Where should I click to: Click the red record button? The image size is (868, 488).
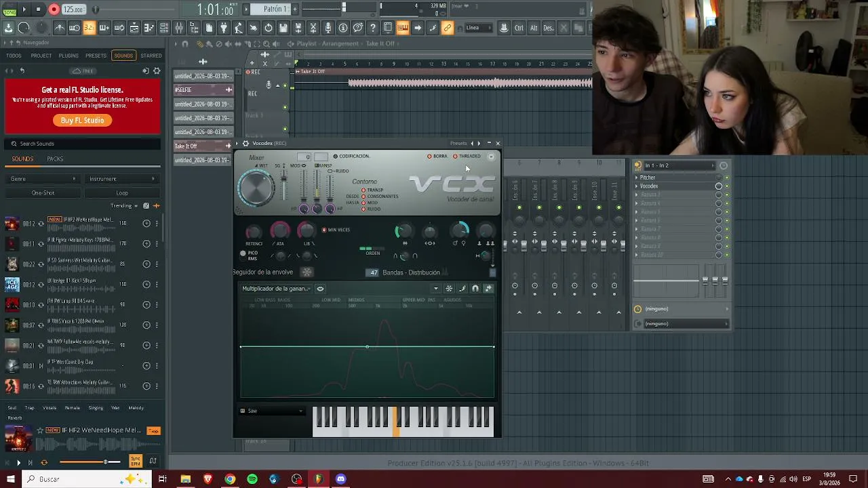54,9
